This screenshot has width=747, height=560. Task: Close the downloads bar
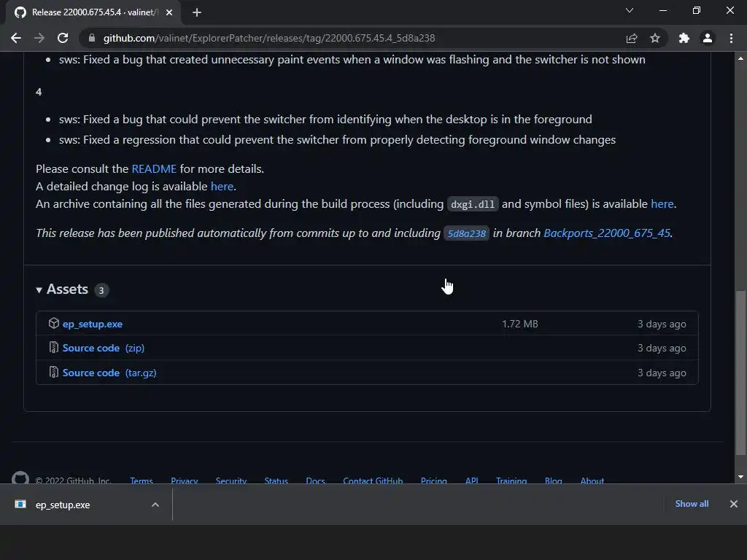pos(734,504)
